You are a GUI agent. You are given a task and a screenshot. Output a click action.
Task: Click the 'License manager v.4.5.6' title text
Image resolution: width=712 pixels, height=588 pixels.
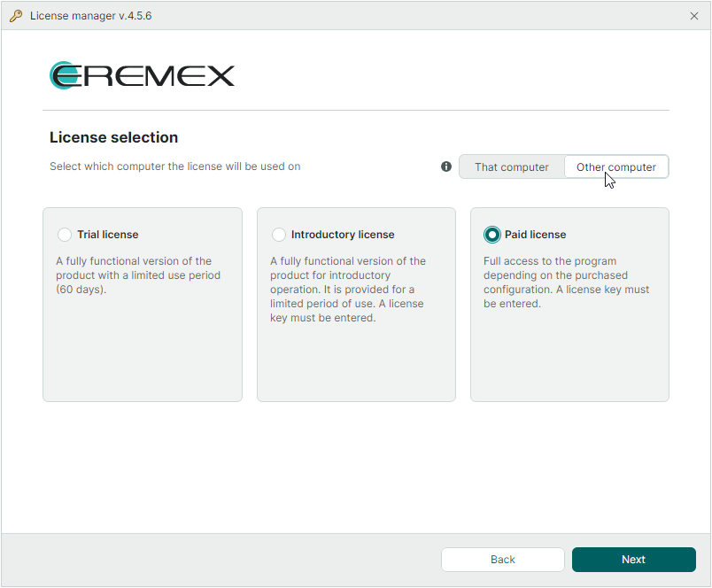coord(91,16)
